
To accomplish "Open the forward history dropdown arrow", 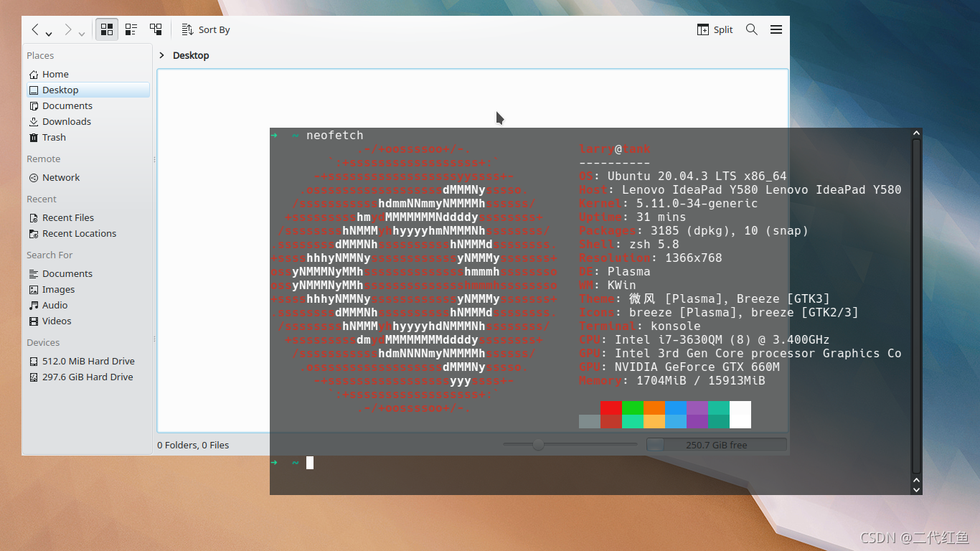I will (x=82, y=34).
